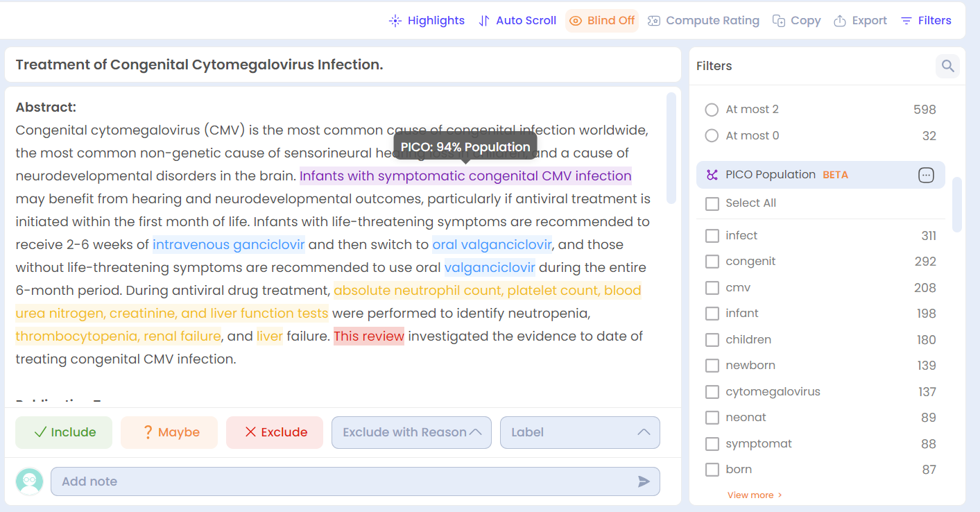Expand more filters with View more
Screen dimensions: 980x512
click(754, 495)
